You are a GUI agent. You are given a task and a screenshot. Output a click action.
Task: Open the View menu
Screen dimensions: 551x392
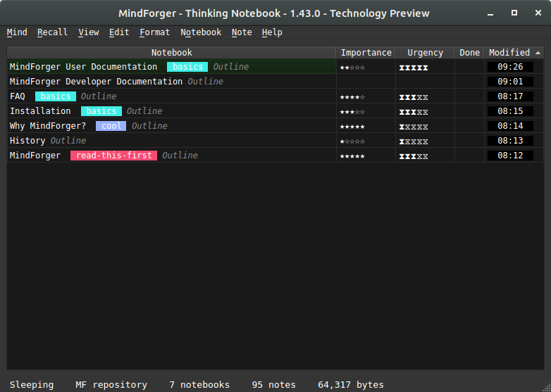(x=89, y=32)
